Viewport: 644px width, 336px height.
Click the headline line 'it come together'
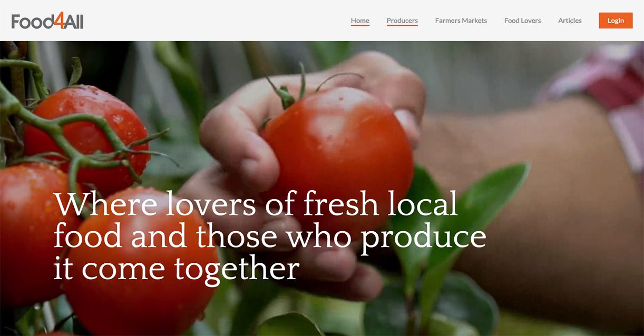pyautogui.click(x=177, y=269)
